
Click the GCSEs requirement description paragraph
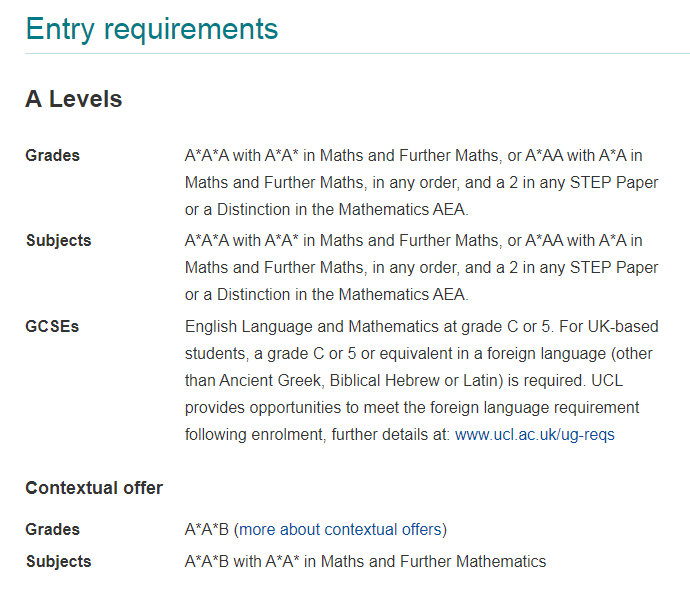(x=420, y=380)
